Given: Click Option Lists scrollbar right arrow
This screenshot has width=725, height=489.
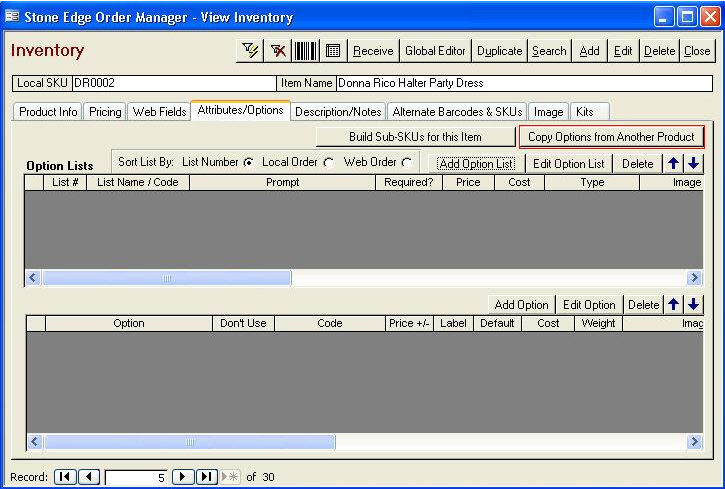Looking at the screenshot, I should 694,278.
